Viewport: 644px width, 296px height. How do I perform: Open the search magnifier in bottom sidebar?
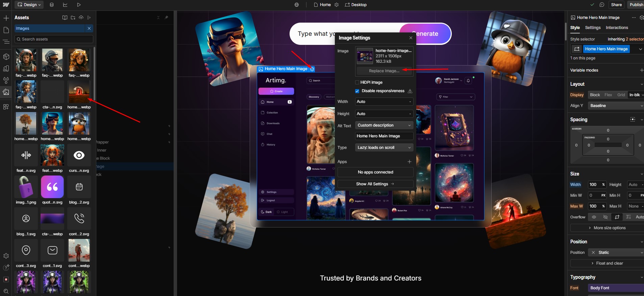click(6, 291)
